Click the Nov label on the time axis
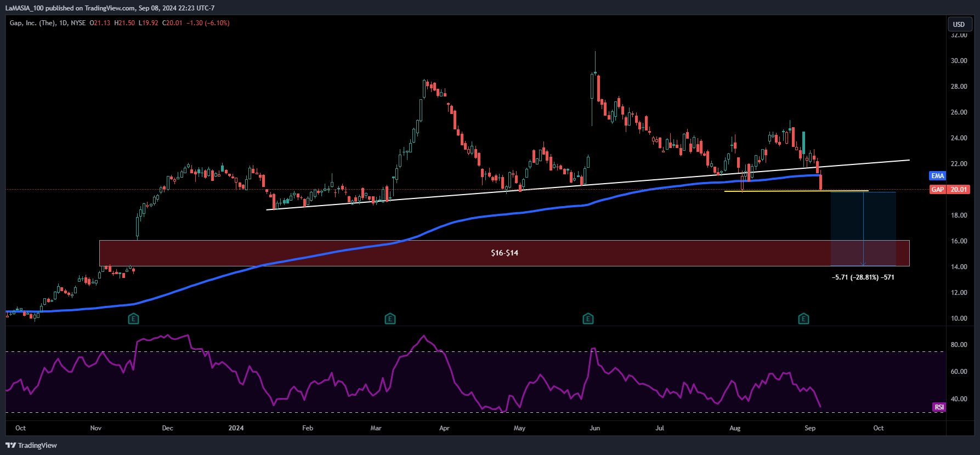This screenshot has height=455, width=980. click(96, 428)
